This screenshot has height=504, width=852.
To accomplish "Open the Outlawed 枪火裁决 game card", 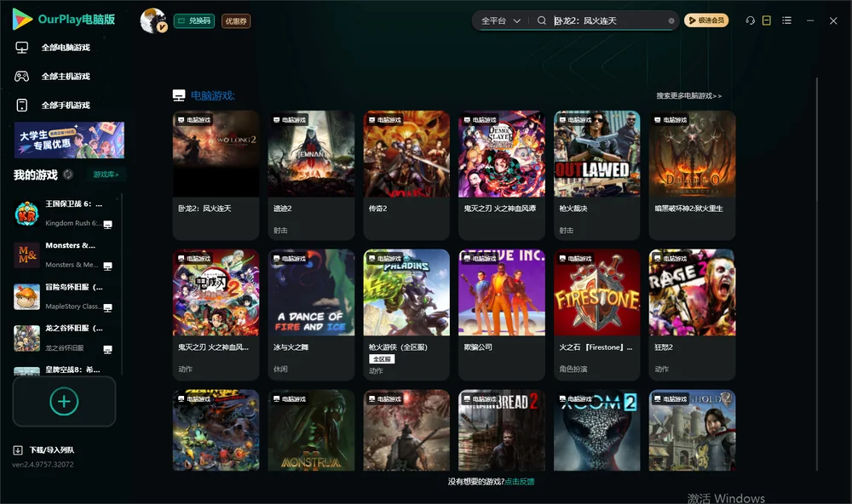I will [596, 175].
